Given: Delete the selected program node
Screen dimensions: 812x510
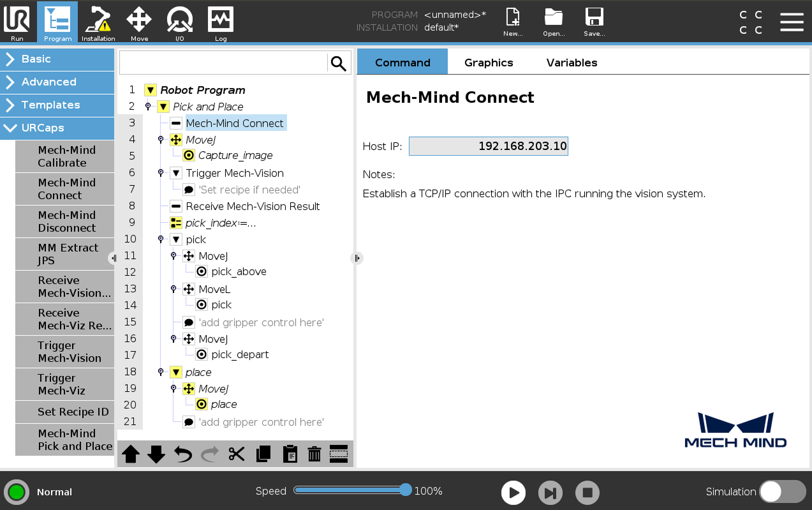Looking at the screenshot, I should pos(313,453).
